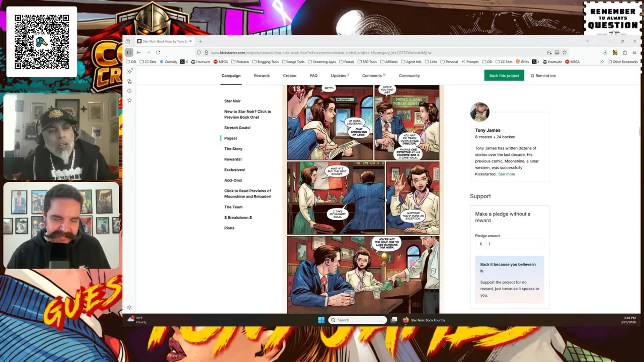
Task: Expand the Image Tools bookmarks folder
Action: tap(293, 62)
